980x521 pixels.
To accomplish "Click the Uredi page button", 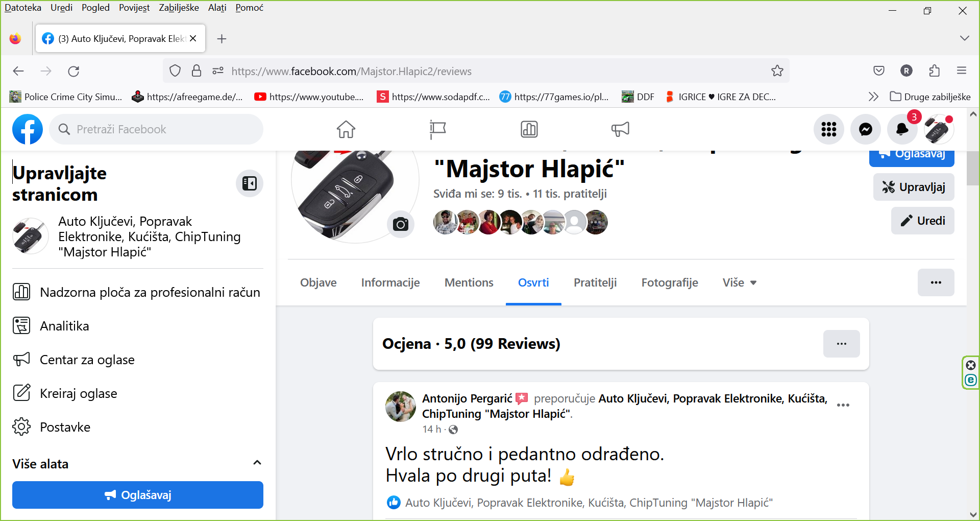I will (922, 221).
